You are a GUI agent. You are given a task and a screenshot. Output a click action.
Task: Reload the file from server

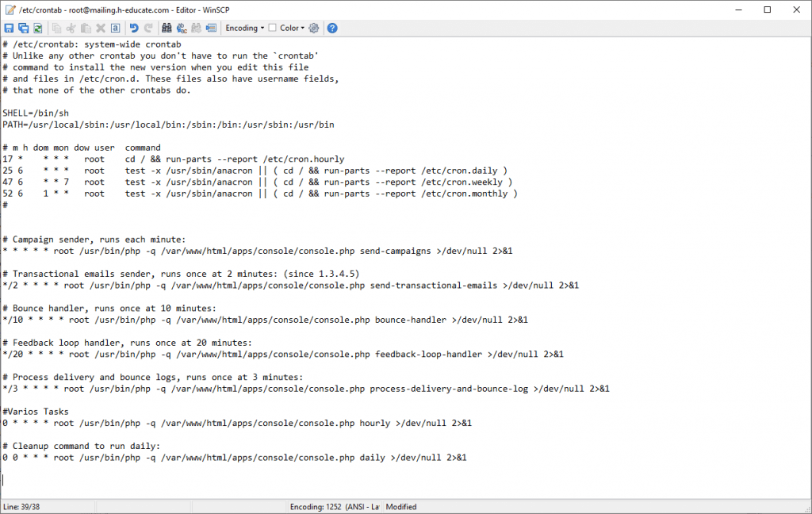pos(38,28)
